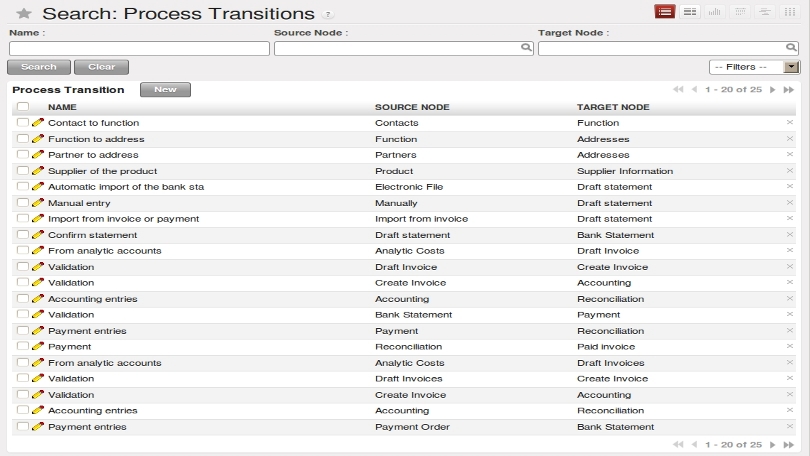Open the help question mark beside the title
Viewport: 810px width, 456px height.
click(x=328, y=14)
